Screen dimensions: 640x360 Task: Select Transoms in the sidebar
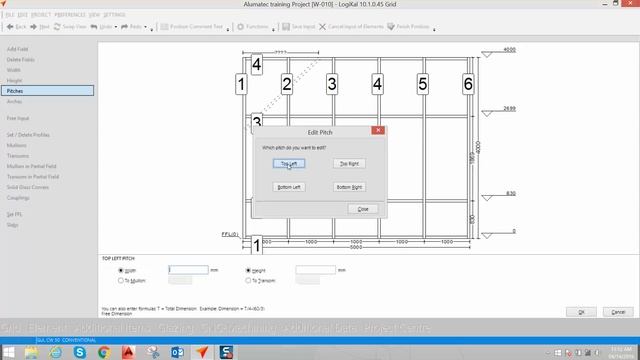[x=18, y=156]
